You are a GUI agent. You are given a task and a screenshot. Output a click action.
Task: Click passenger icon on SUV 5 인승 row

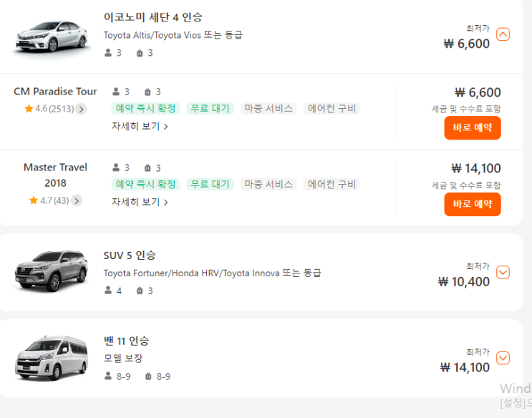coord(108,291)
